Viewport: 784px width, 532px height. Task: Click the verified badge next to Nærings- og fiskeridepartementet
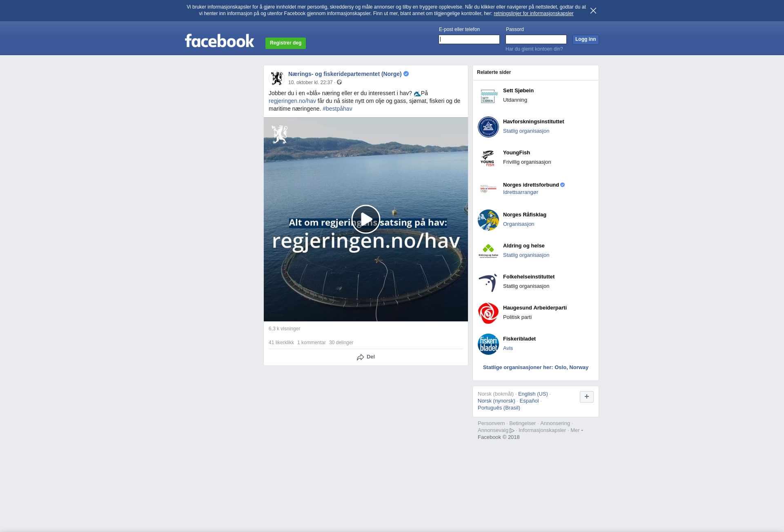tap(406, 74)
